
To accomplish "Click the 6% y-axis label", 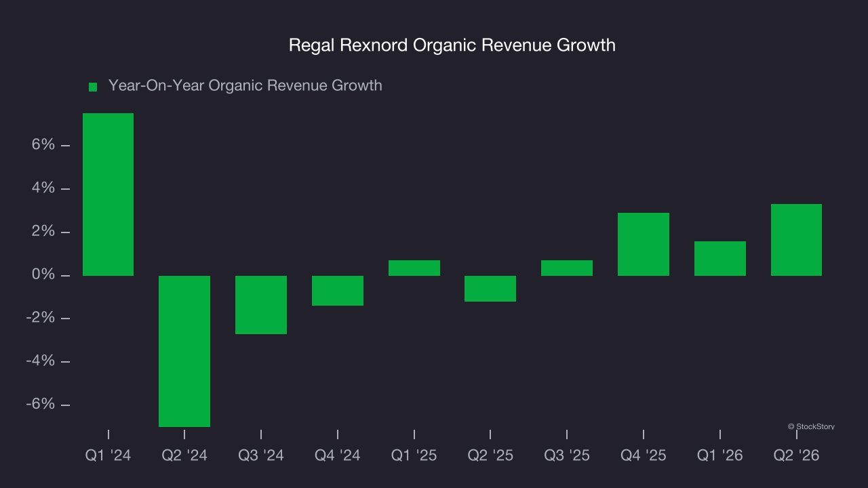I will (42, 145).
